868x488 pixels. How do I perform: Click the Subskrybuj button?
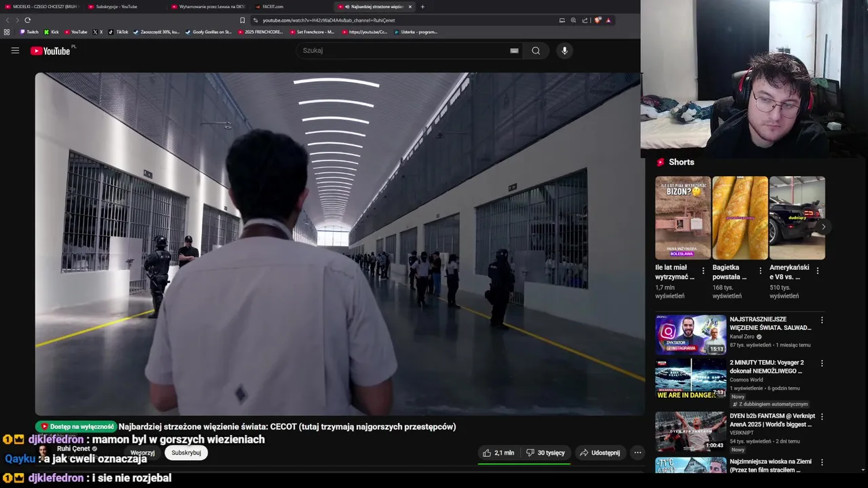pyautogui.click(x=186, y=453)
